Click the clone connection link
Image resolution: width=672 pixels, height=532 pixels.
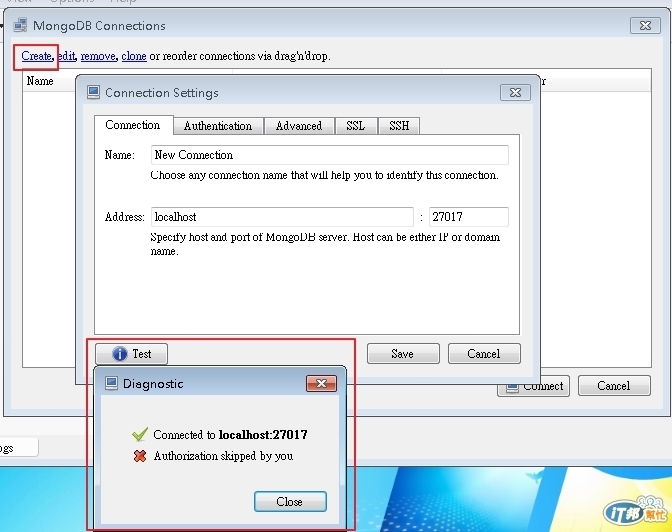coord(134,56)
